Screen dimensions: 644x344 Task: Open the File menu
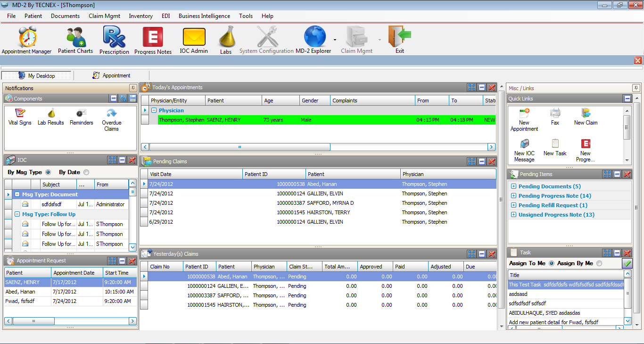click(x=11, y=16)
